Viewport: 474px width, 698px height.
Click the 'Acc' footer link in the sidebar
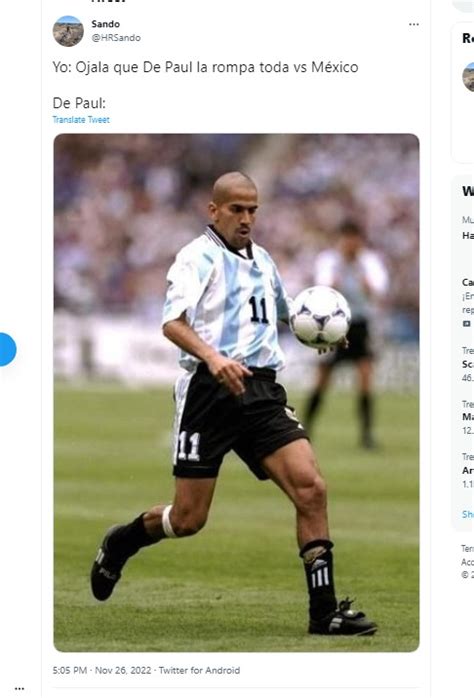click(x=467, y=562)
